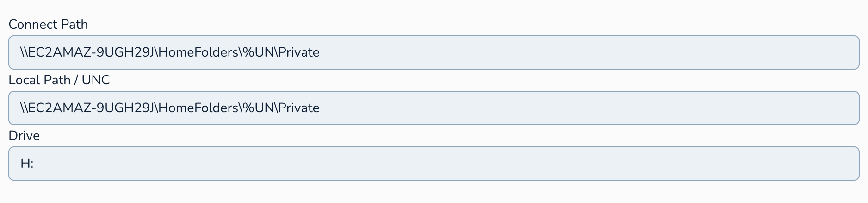Click "HomeFolders" in the Local Path field
Image resolution: width=868 pixels, height=203 pixels.
click(x=198, y=108)
